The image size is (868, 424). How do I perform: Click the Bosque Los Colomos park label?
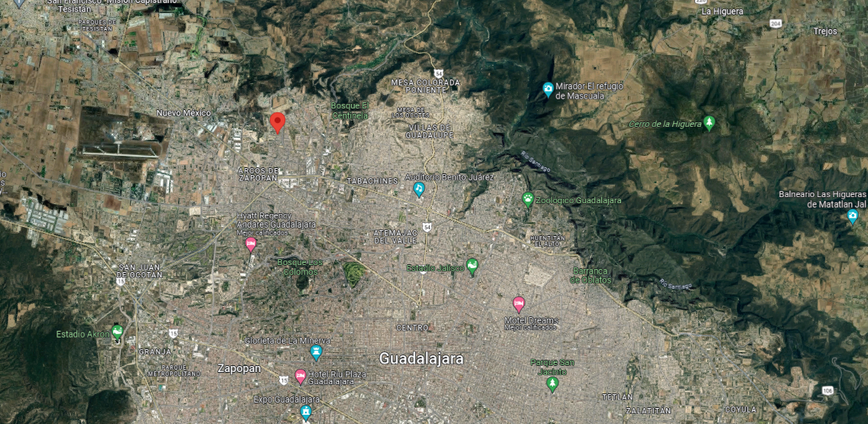pos(298,267)
